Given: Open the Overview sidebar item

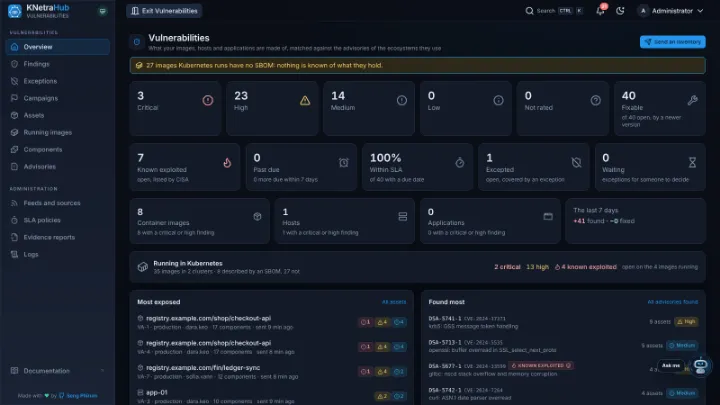Looking at the screenshot, I should tap(57, 47).
